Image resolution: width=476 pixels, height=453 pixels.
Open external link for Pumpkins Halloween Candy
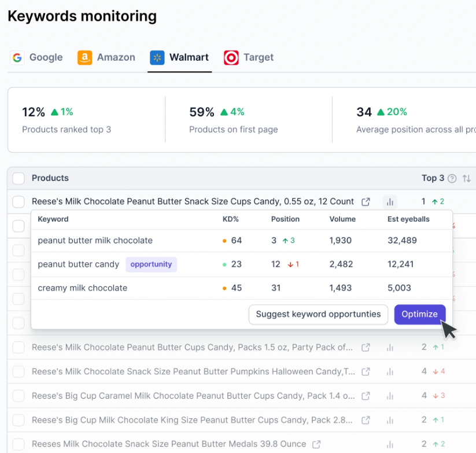point(366,371)
